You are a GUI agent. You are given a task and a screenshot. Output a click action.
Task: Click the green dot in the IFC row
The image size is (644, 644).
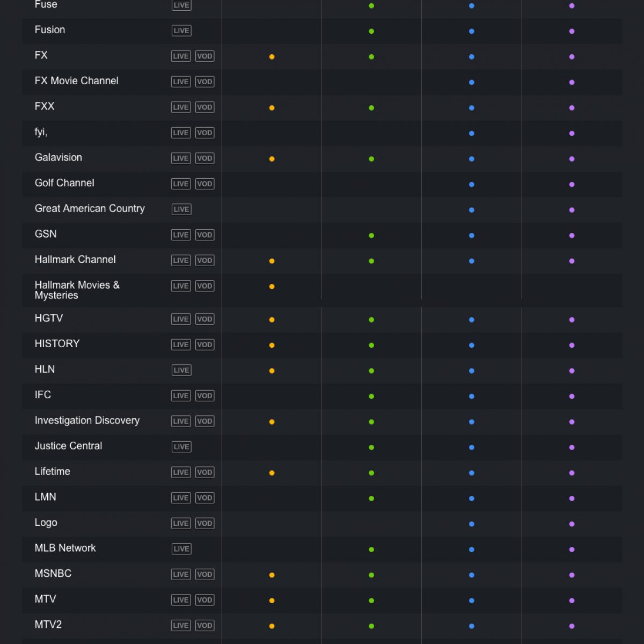[371, 397]
